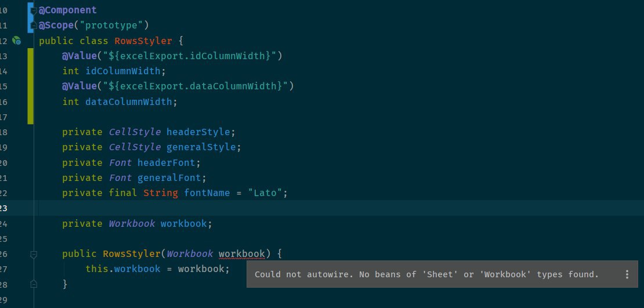
Task: Click the "Lato" string literal
Action: click(265, 193)
